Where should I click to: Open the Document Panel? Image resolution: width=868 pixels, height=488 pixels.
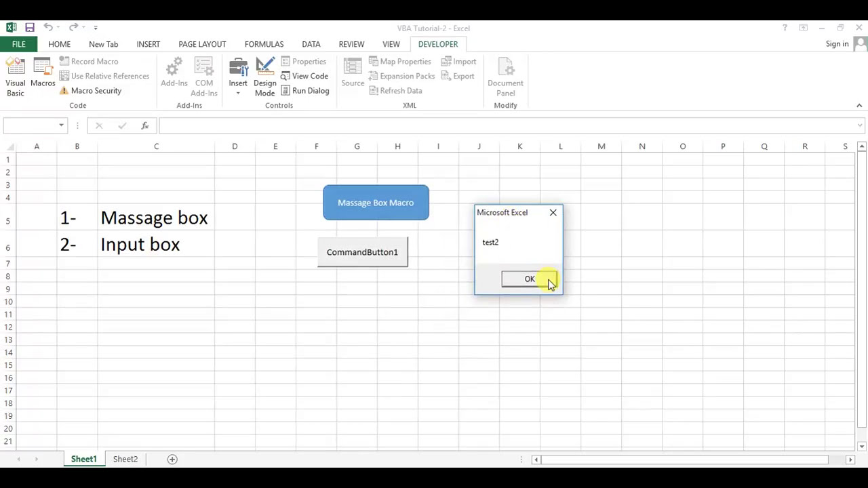point(505,77)
